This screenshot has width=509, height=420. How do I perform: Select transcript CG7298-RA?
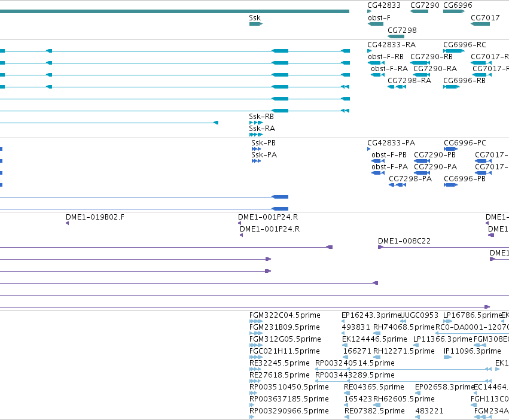[409, 81]
